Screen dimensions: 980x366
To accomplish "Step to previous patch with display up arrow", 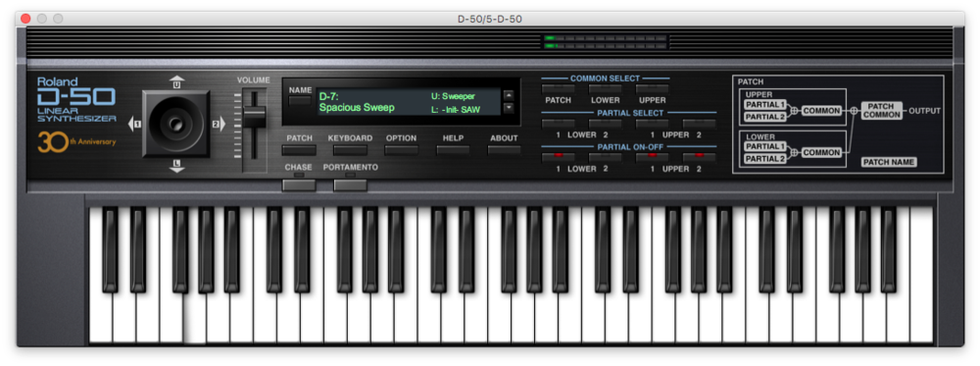I will tap(508, 96).
